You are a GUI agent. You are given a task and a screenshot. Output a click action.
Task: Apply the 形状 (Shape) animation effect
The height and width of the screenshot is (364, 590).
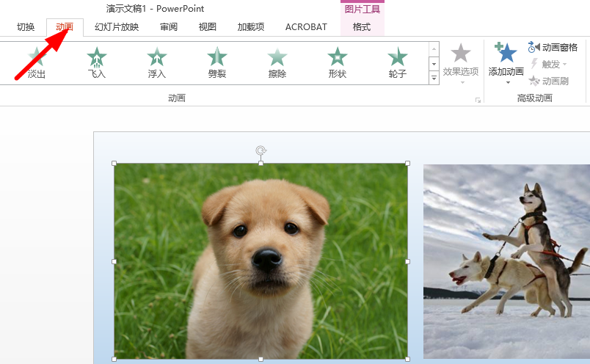338,63
